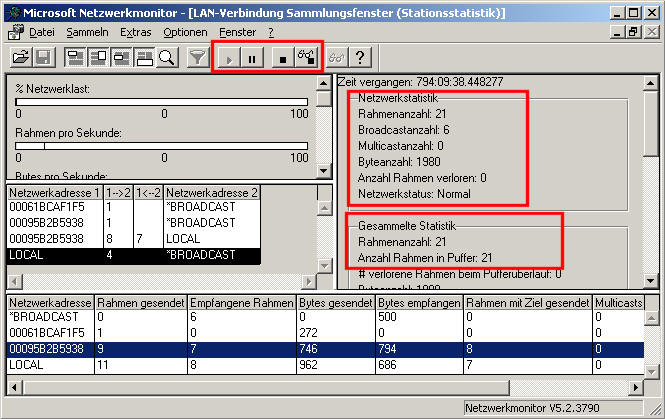Click statistics pane scrollbar down arrow
665x419 pixels.
(x=651, y=280)
